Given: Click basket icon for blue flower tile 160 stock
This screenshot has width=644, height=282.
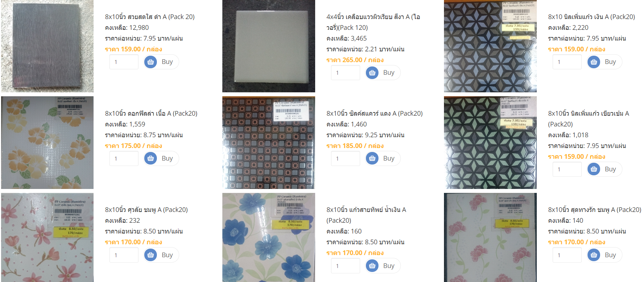Looking at the screenshot, I should pos(372,266).
